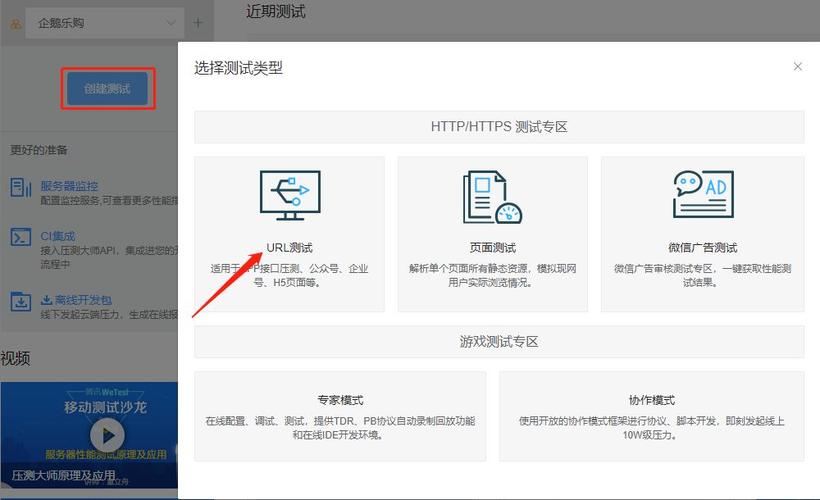Image resolution: width=820 pixels, height=500 pixels.
Task: Select the 微信广告测试 card title
Action: (x=703, y=247)
